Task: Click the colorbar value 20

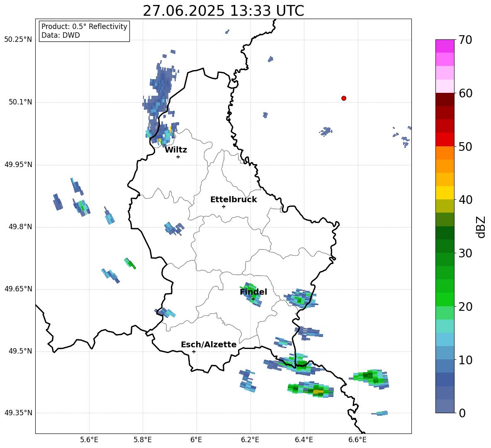Action: 465,307
